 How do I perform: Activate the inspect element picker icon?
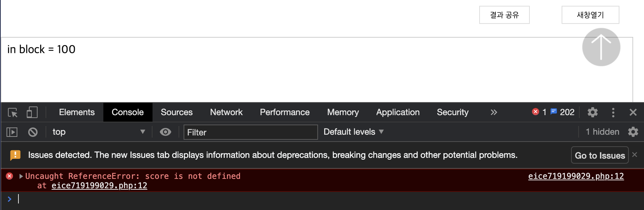pyautogui.click(x=13, y=113)
